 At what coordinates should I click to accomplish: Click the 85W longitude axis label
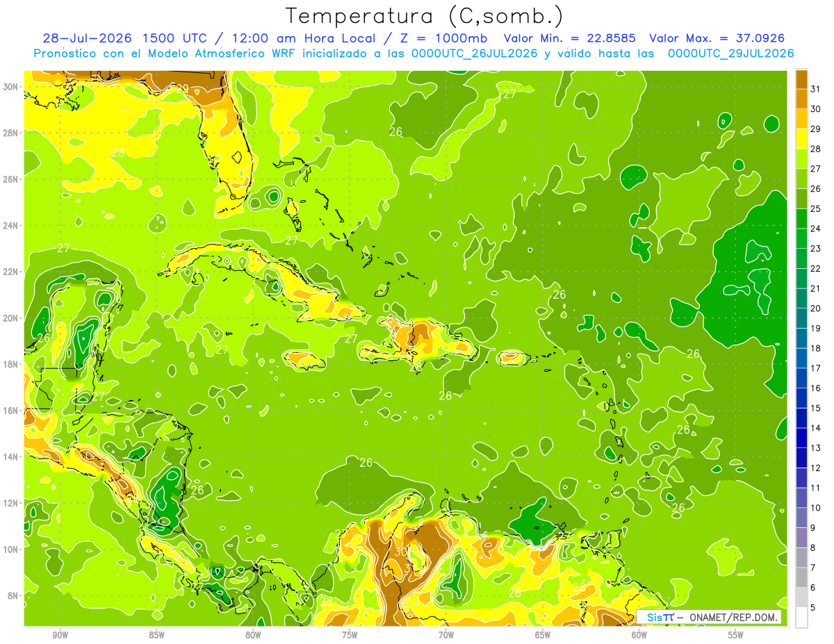point(156,635)
